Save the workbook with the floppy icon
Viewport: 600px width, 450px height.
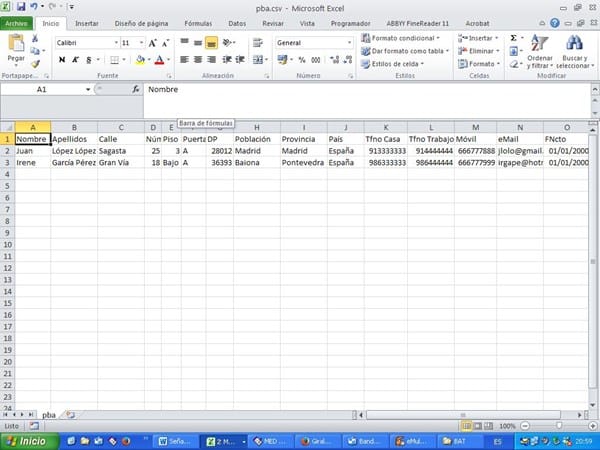tap(21, 7)
